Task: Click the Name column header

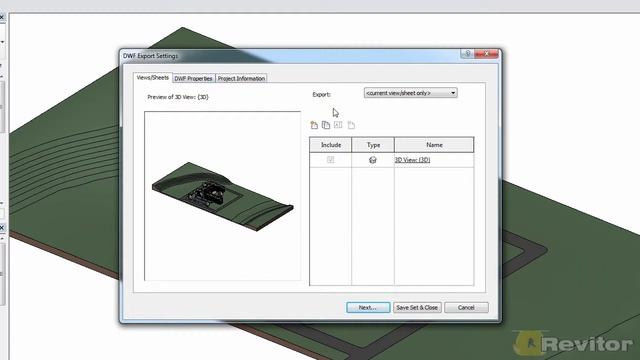Action: 434,145
